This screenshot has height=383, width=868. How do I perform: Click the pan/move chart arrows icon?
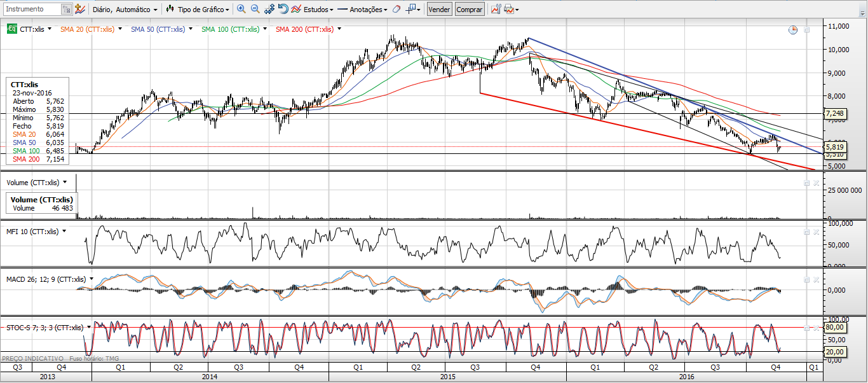(269, 10)
